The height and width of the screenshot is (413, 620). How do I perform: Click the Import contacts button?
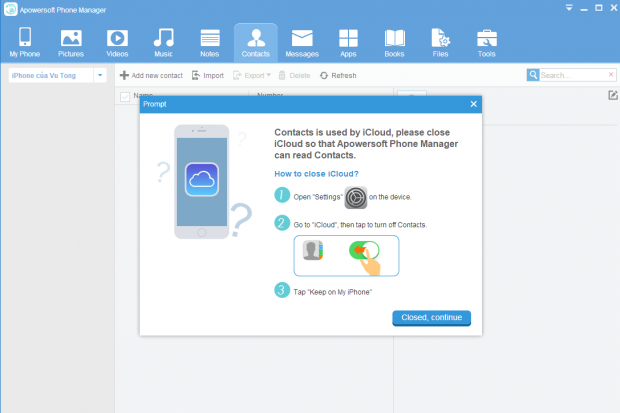tap(207, 75)
